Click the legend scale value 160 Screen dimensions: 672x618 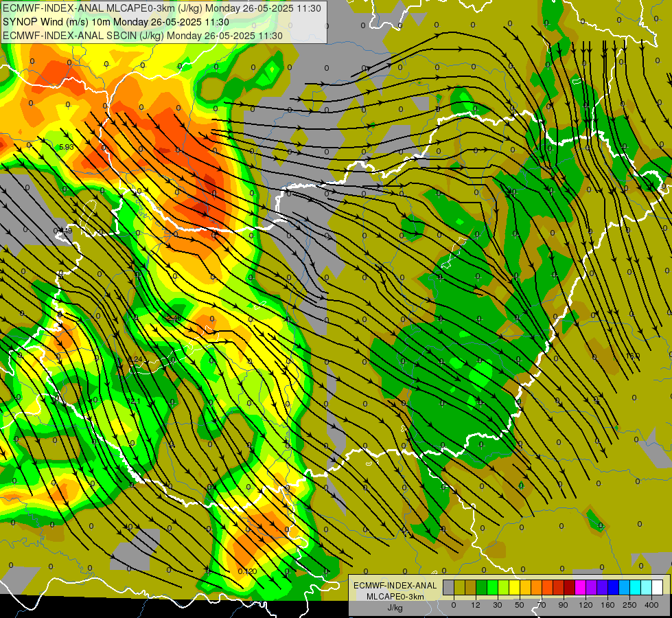pyautogui.click(x=607, y=605)
